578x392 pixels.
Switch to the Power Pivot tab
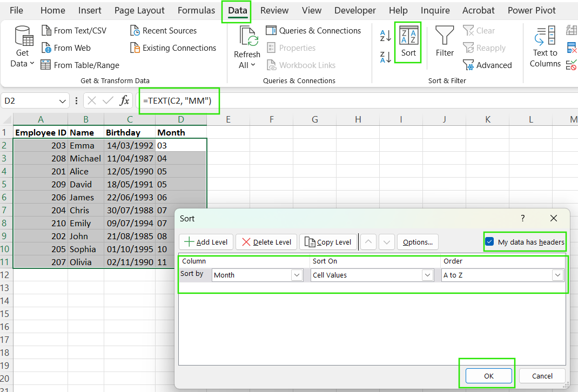531,10
